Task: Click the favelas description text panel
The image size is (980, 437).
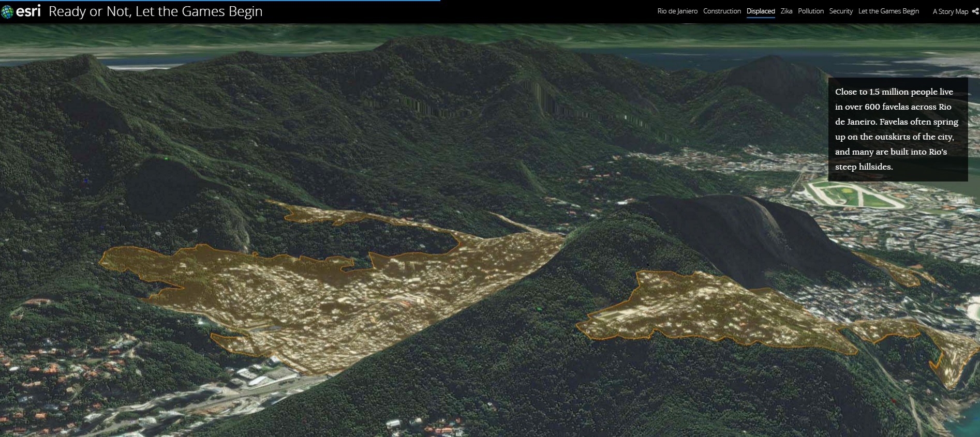Action: coord(897,129)
